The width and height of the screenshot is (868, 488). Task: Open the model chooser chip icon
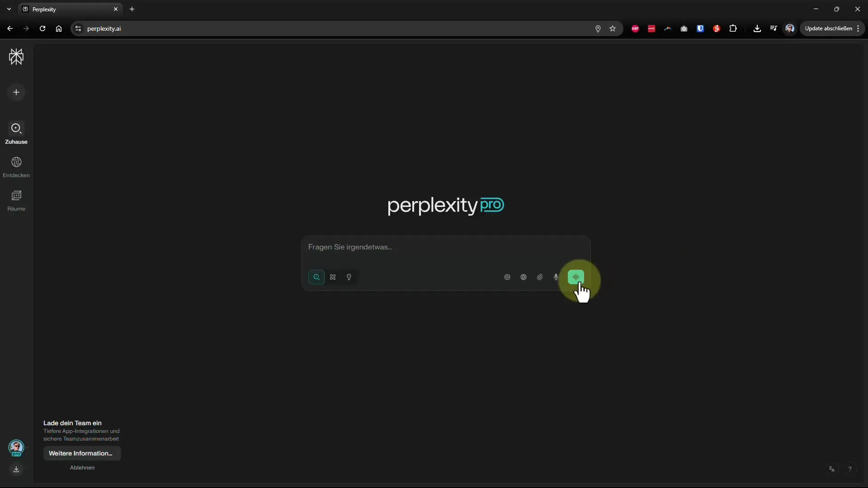point(507,277)
